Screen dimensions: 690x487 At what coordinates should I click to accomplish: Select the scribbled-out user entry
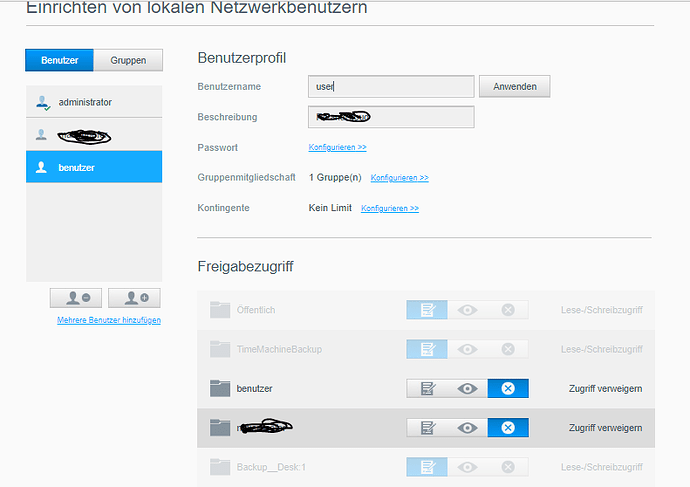94,135
